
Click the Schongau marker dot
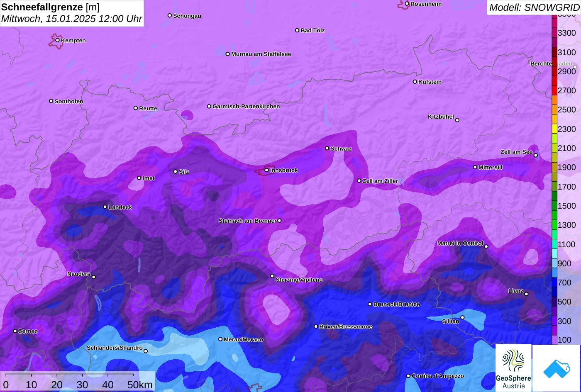pyautogui.click(x=169, y=15)
